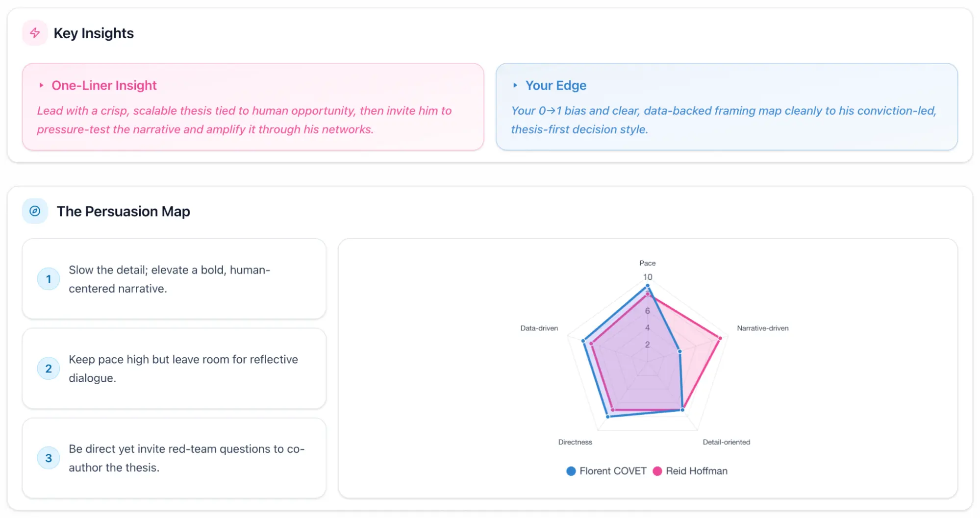Click the pink Reid Hoffman legend dot
980x518 pixels.
pos(657,471)
